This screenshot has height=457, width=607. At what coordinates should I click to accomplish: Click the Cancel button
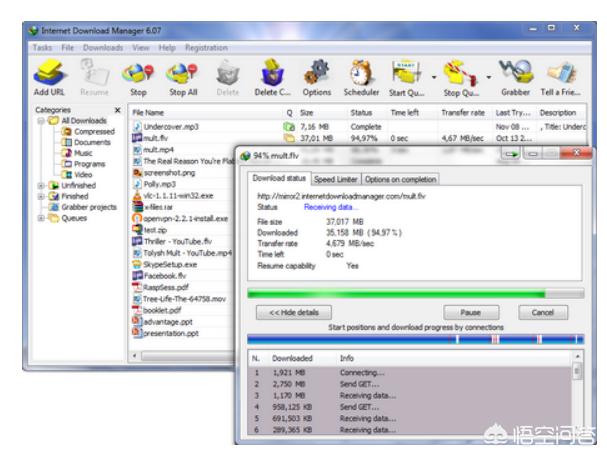(x=543, y=312)
